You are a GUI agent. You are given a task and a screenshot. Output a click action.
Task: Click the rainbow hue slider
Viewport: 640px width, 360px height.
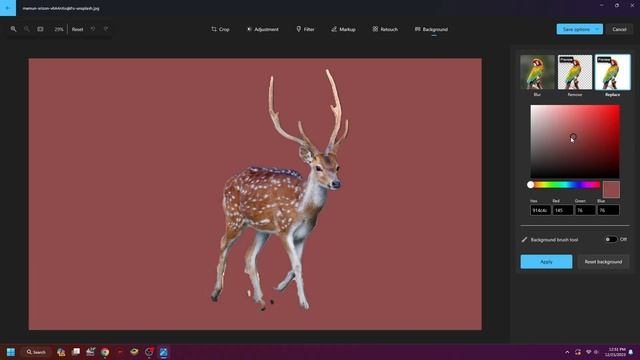click(565, 185)
